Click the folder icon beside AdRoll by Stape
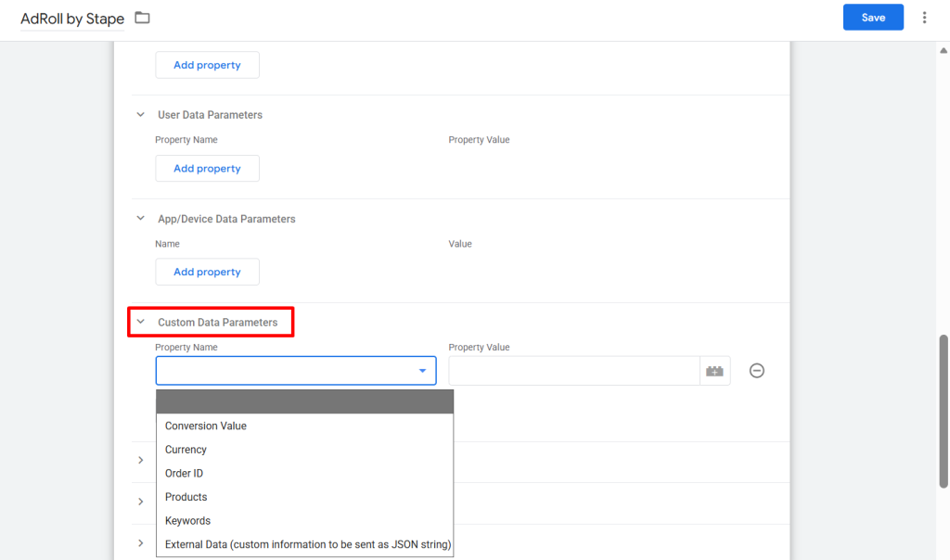Screen dimensions: 950x560 pos(142,18)
